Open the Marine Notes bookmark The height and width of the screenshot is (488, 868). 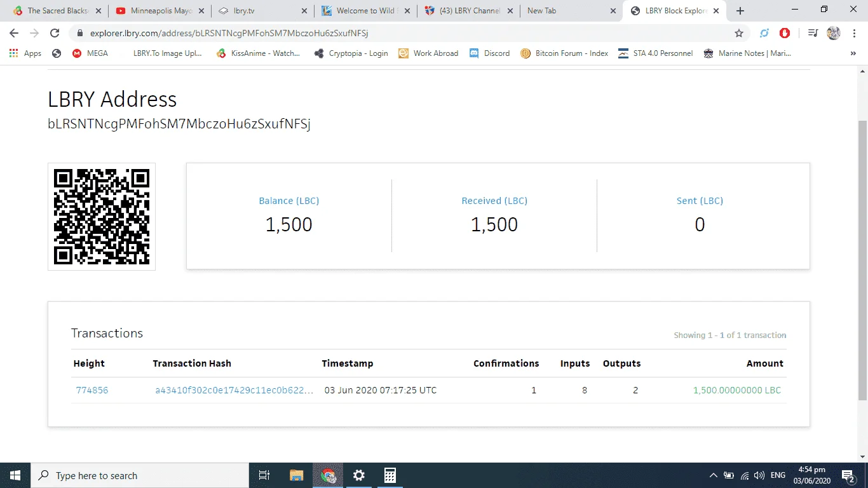point(748,53)
